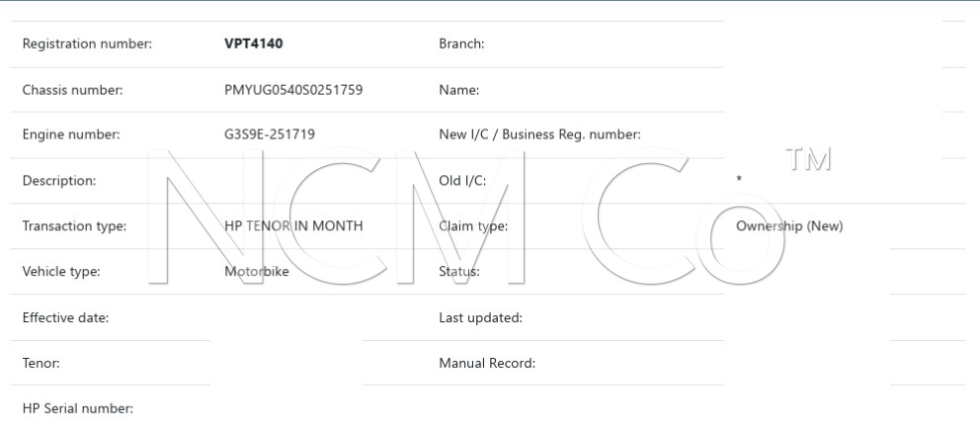Click the HP TENOR IN MONTH value
The image size is (980, 433).
(x=293, y=226)
